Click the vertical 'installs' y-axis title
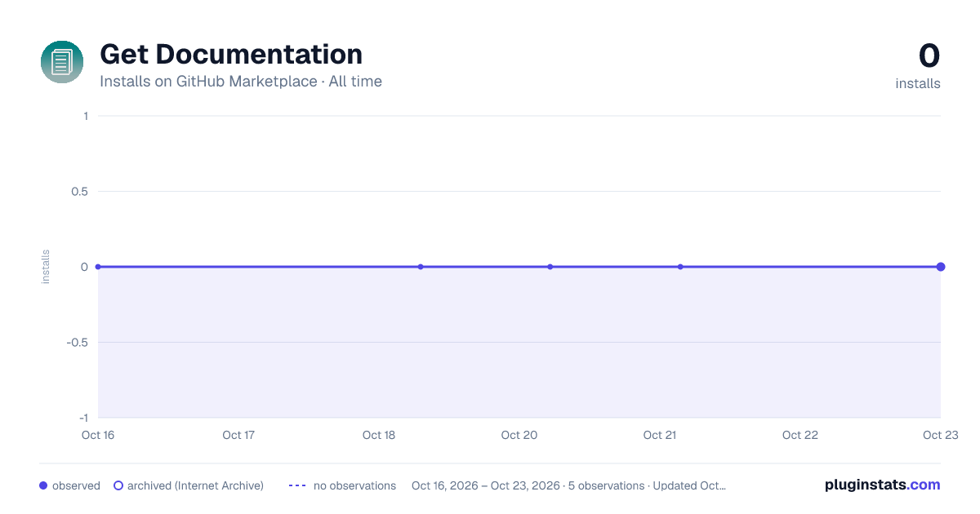The image size is (980, 514). click(46, 267)
